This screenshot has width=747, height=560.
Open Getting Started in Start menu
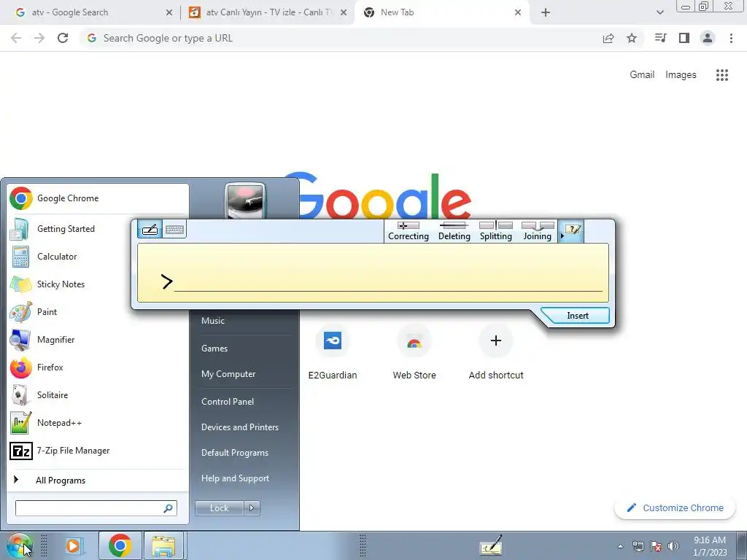(98, 228)
